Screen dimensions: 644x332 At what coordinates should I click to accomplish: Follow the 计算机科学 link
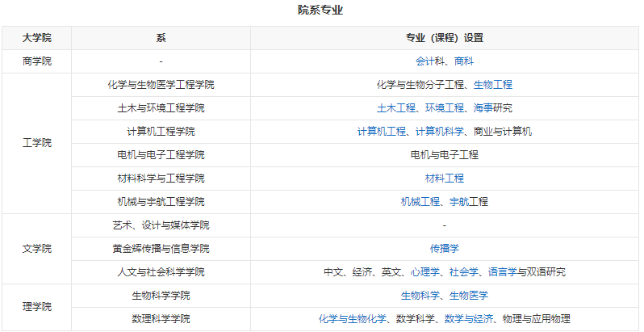click(x=440, y=132)
